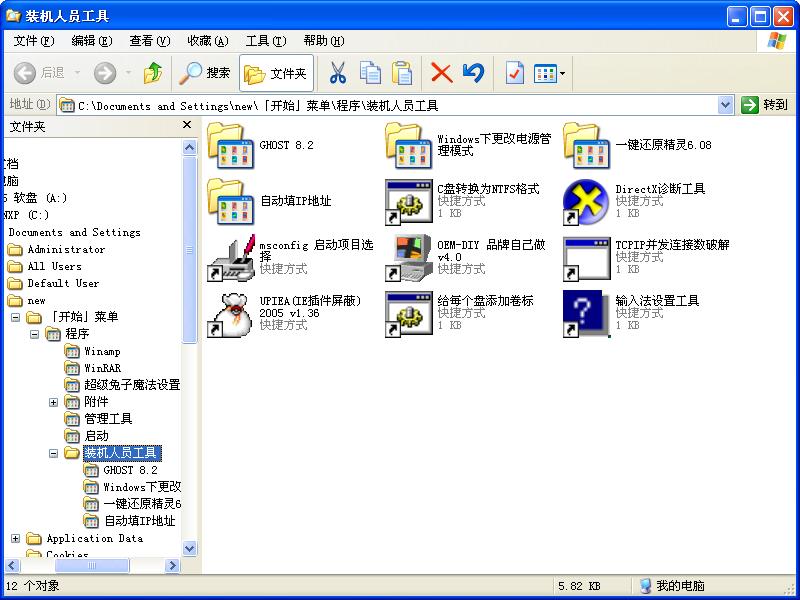Click tree pane scroll up arrow
The image size is (800, 600).
(x=189, y=148)
